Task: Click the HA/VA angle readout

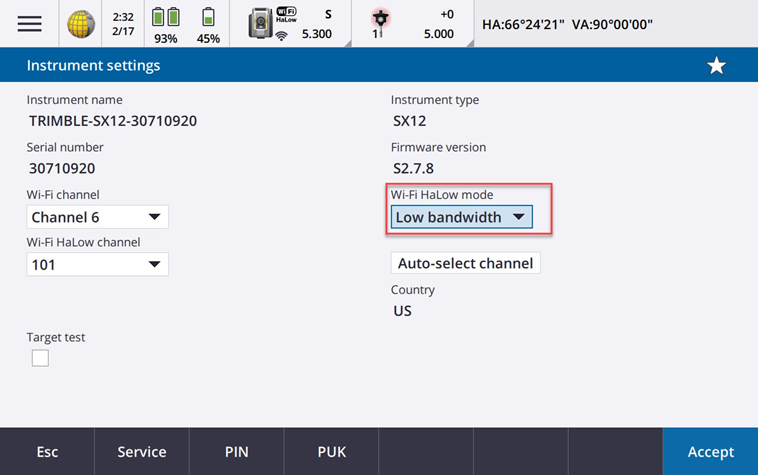Action: [x=567, y=24]
